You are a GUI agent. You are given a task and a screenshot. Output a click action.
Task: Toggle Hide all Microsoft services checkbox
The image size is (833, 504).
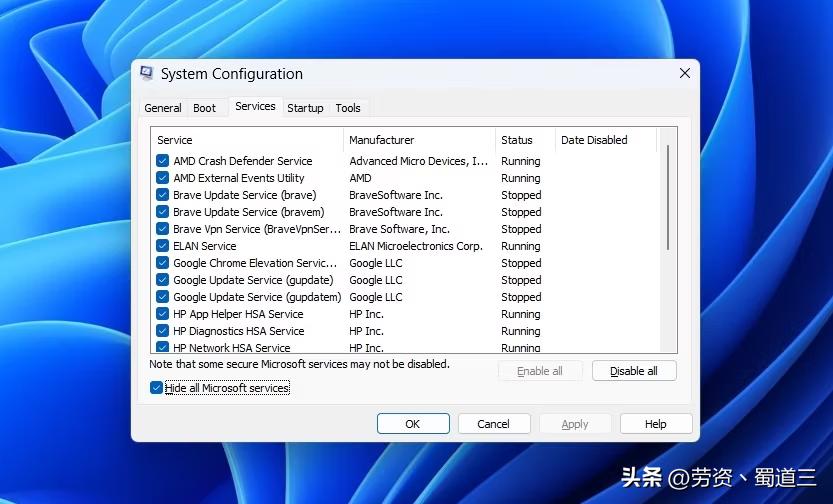[x=156, y=388]
